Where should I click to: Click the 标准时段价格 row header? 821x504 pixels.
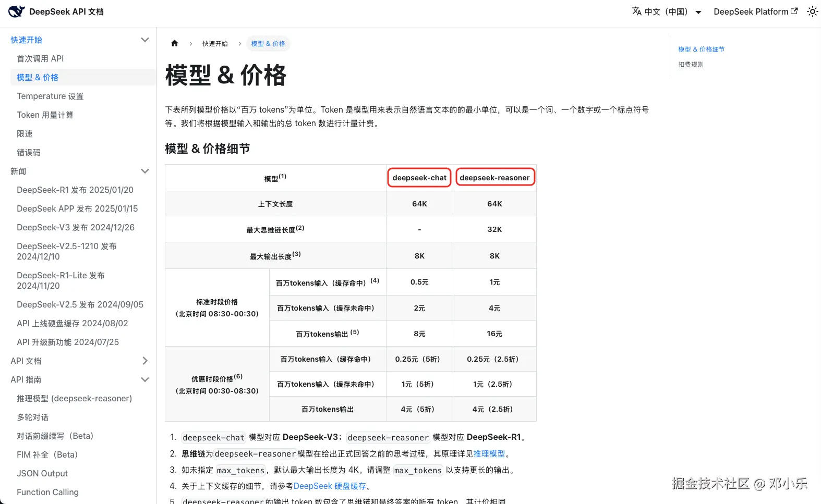pyautogui.click(x=217, y=308)
